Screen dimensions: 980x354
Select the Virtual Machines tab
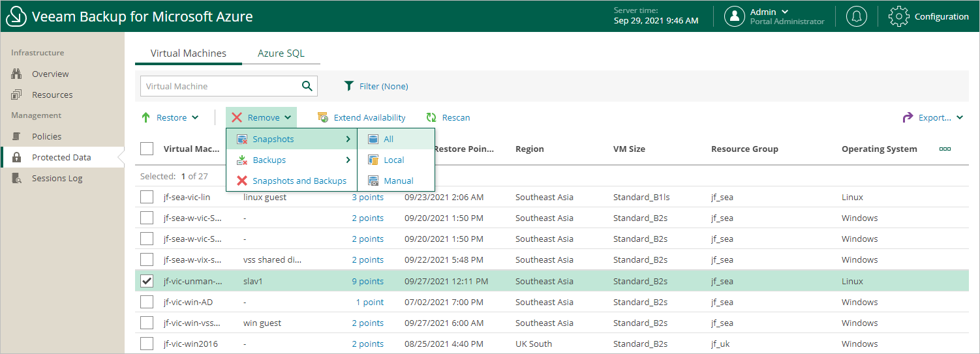[x=189, y=53]
